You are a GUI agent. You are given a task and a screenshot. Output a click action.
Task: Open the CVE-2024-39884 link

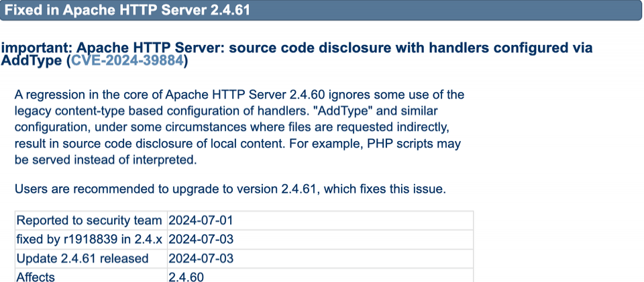[127, 61]
